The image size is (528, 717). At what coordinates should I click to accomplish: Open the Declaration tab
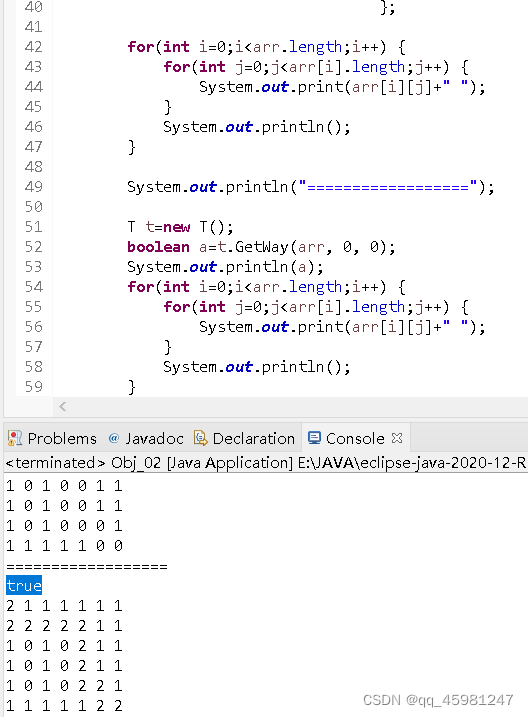point(245,439)
